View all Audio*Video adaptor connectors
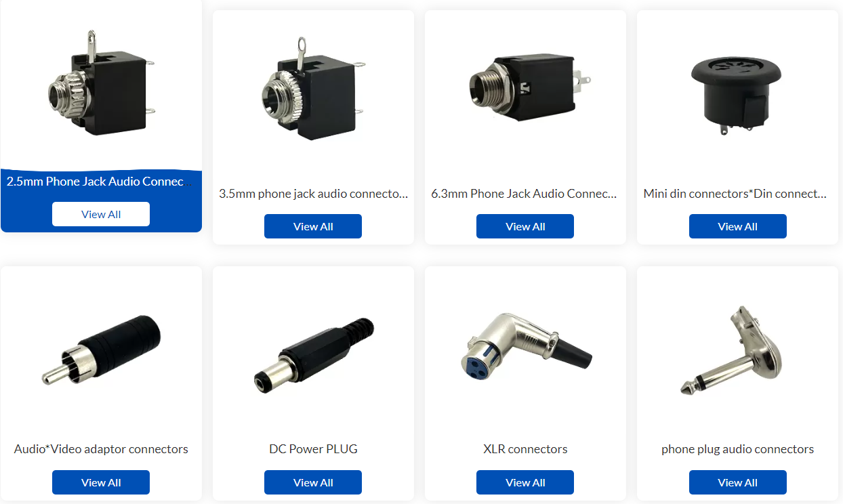 [101, 482]
